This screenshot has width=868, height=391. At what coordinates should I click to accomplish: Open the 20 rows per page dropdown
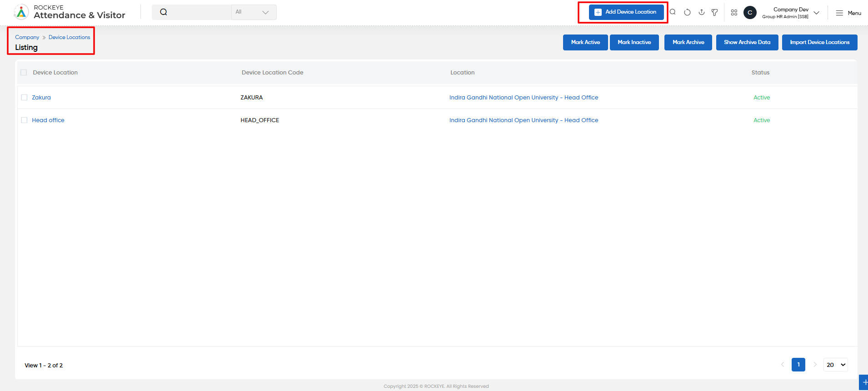pos(836,365)
